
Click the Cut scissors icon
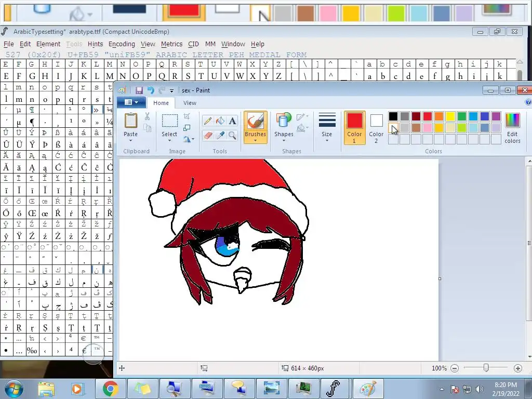click(x=147, y=116)
